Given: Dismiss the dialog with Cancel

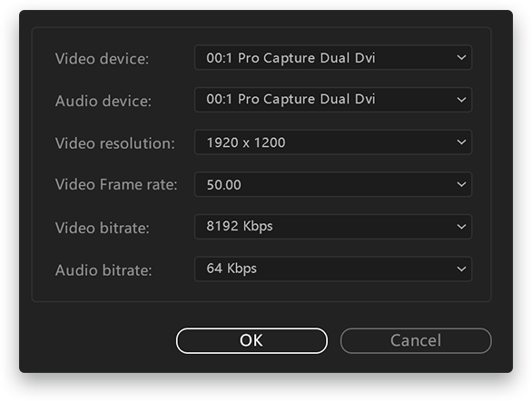Looking at the screenshot, I should point(416,340).
